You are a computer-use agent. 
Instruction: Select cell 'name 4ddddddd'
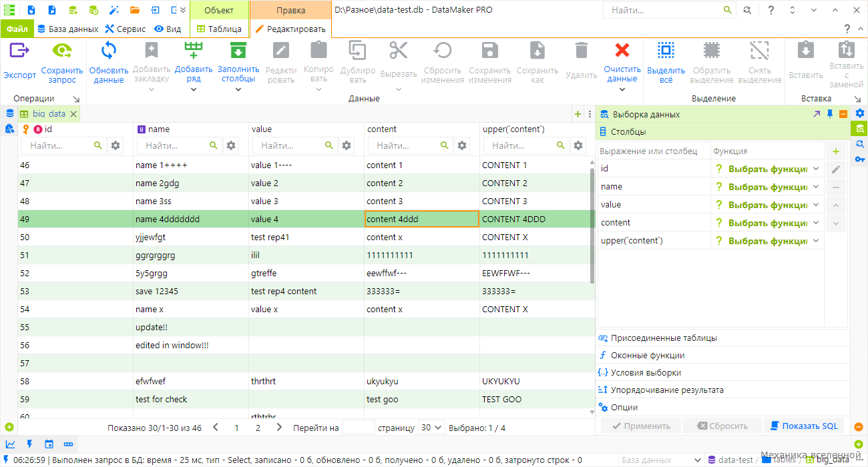[191, 219]
